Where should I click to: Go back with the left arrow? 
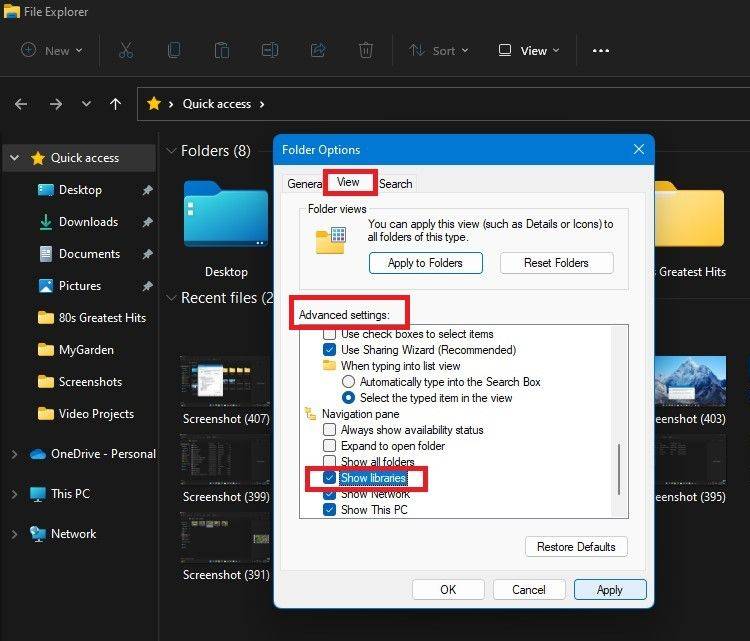coord(21,104)
